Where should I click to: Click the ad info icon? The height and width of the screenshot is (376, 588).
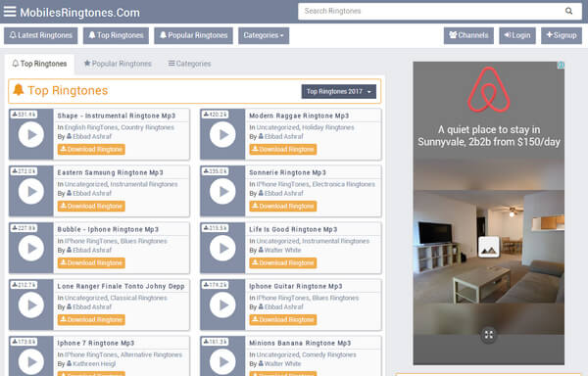click(561, 66)
